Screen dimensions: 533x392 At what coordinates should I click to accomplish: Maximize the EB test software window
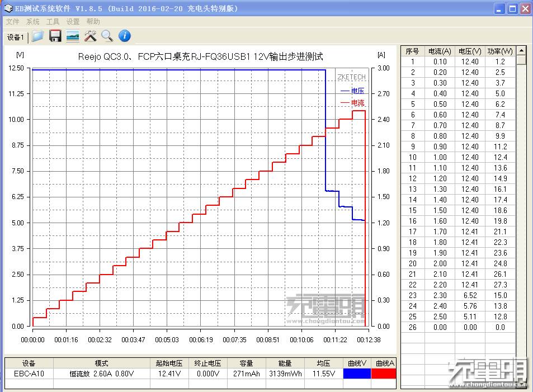pyautogui.click(x=512, y=8)
